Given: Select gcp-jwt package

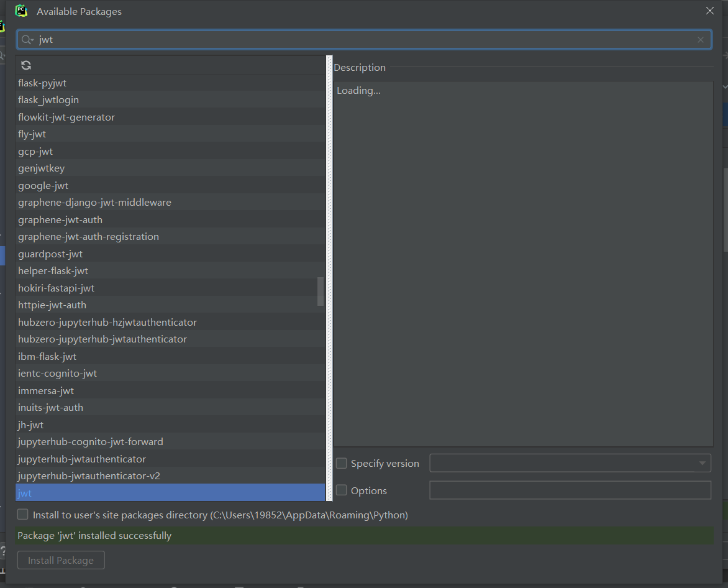Looking at the screenshot, I should pos(170,152).
